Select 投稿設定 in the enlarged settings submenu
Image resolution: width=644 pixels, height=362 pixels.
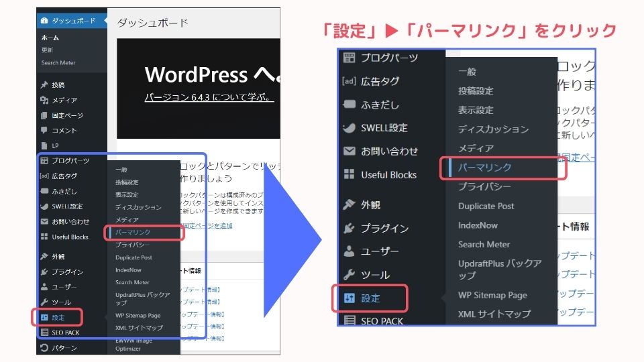476,90
